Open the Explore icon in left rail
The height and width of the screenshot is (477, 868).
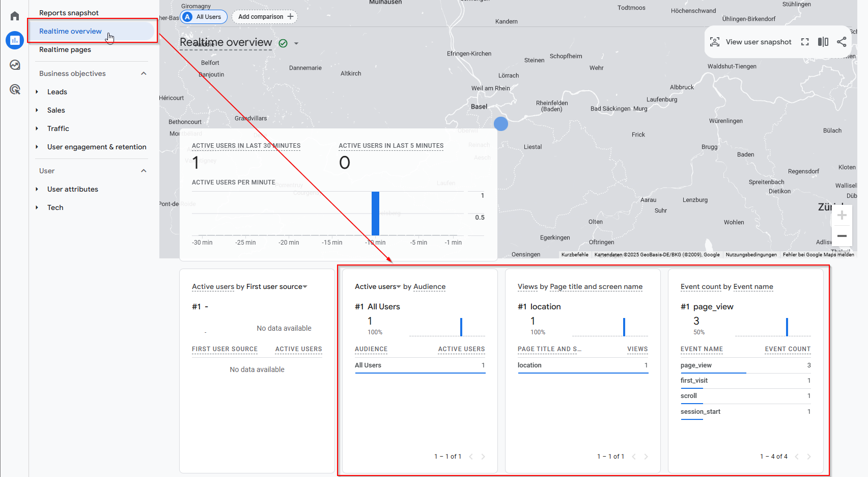click(15, 65)
